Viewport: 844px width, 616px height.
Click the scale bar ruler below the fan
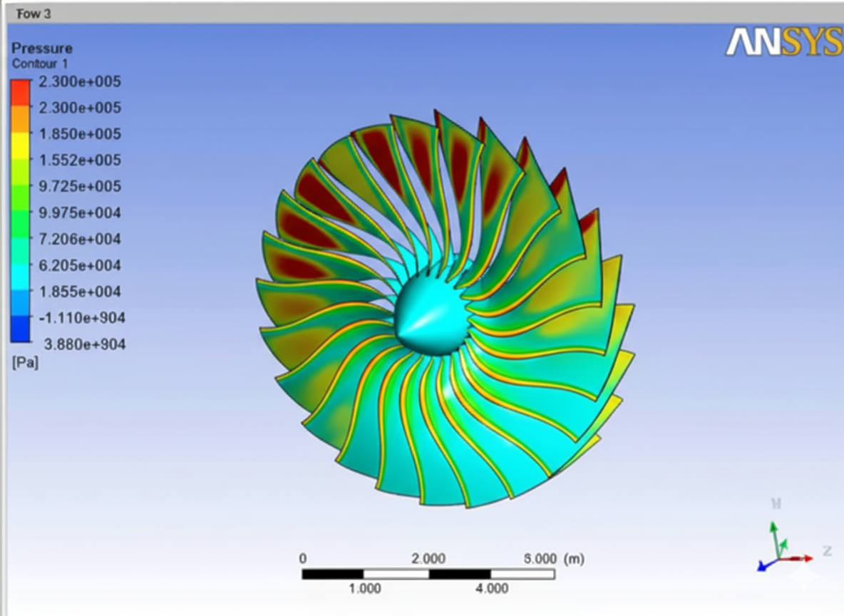pyautogui.click(x=428, y=573)
